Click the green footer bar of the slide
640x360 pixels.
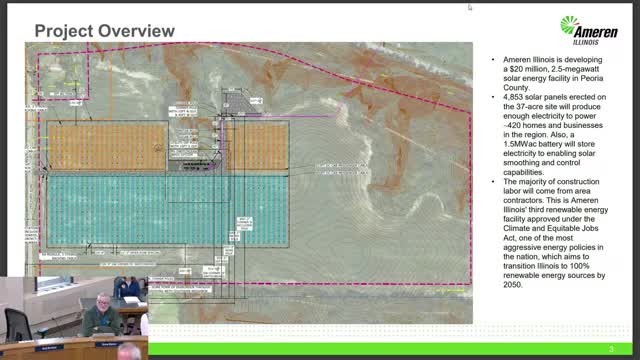click(390, 349)
